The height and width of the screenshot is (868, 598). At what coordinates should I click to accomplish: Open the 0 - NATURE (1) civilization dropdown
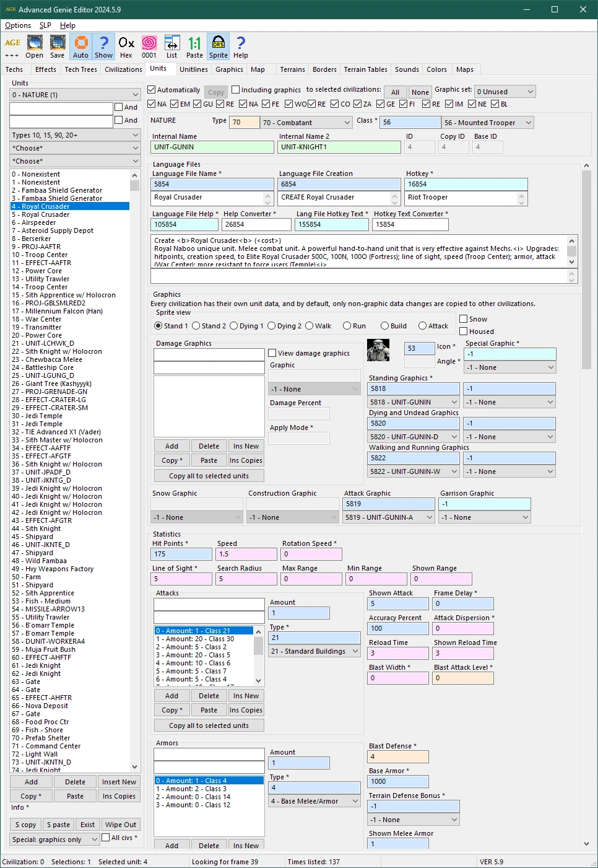pyautogui.click(x=75, y=95)
